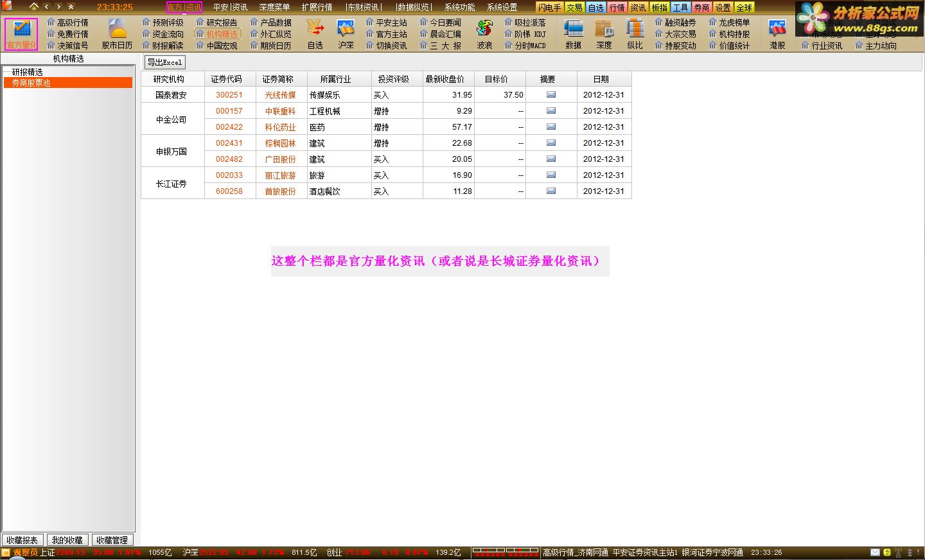Open 预测评级 toolbar item
The width and height of the screenshot is (925, 560).
coord(163,22)
